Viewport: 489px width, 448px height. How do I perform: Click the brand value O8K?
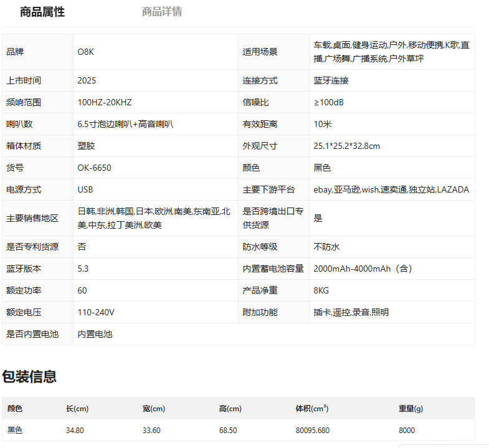click(85, 52)
